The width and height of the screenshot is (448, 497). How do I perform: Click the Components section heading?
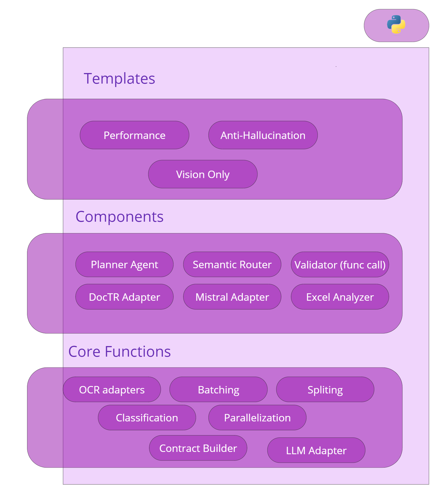(119, 217)
